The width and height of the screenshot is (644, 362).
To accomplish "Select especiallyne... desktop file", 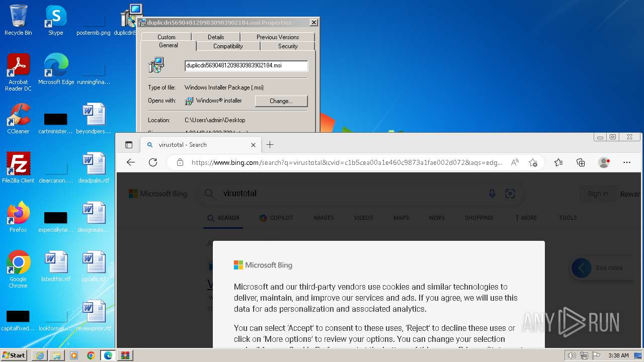I will pos(56,222).
